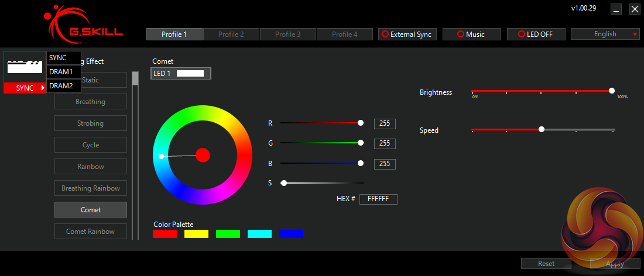Click the HEX field showing FFFFFF
Image resolution: width=644 pixels, height=276 pixels.
coord(378,199)
